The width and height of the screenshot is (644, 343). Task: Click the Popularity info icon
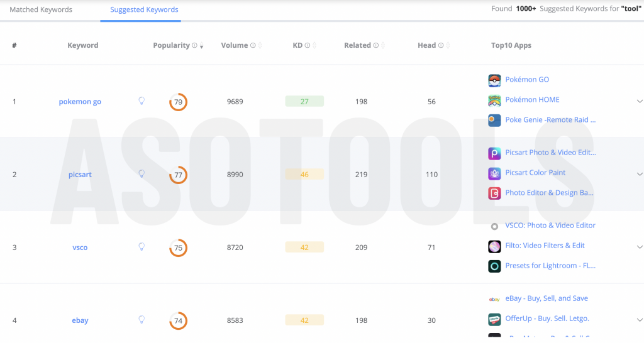coord(195,45)
